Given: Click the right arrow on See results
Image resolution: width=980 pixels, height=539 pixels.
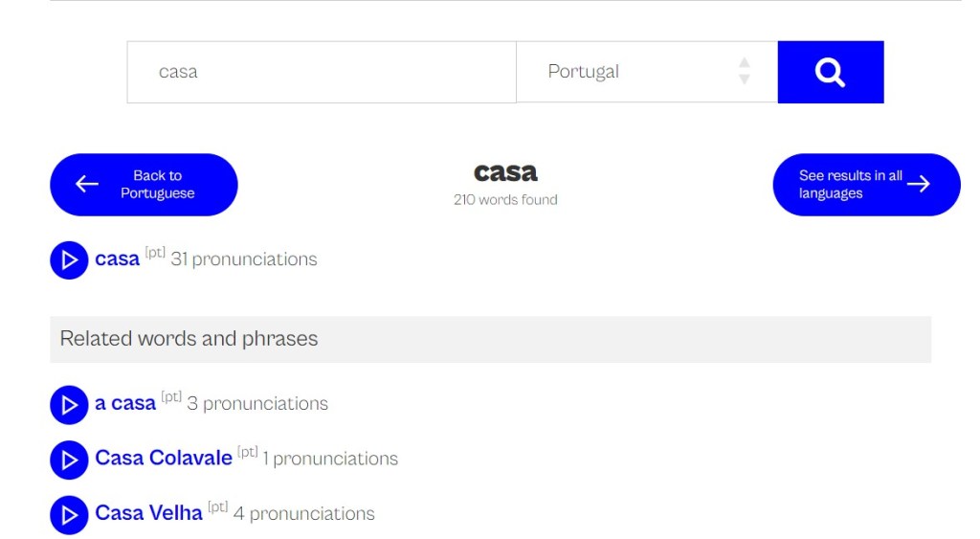Looking at the screenshot, I should click(919, 185).
